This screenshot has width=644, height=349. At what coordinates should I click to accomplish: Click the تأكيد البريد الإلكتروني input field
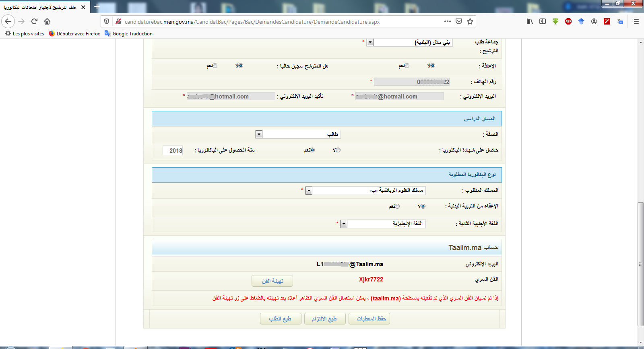[x=231, y=96]
